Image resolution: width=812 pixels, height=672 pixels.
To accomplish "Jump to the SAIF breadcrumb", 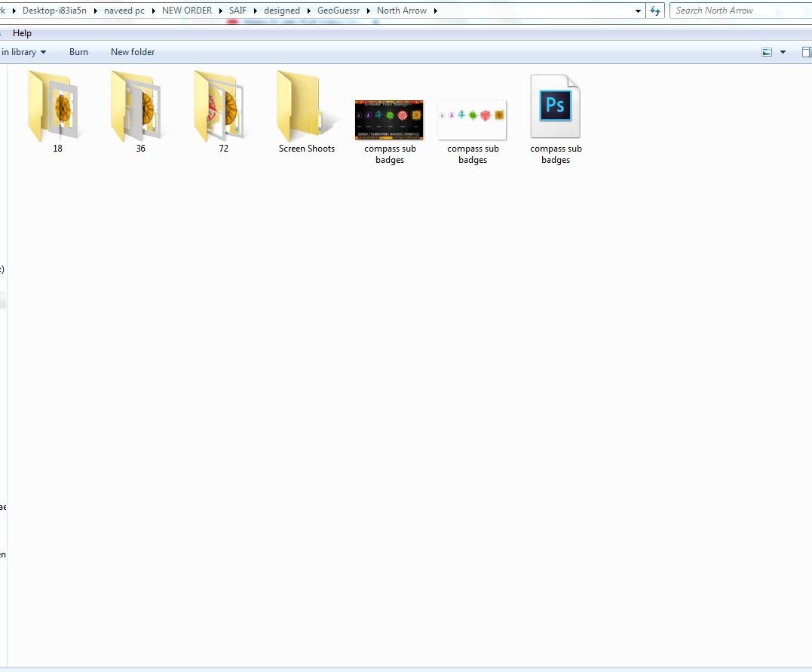I will (237, 11).
